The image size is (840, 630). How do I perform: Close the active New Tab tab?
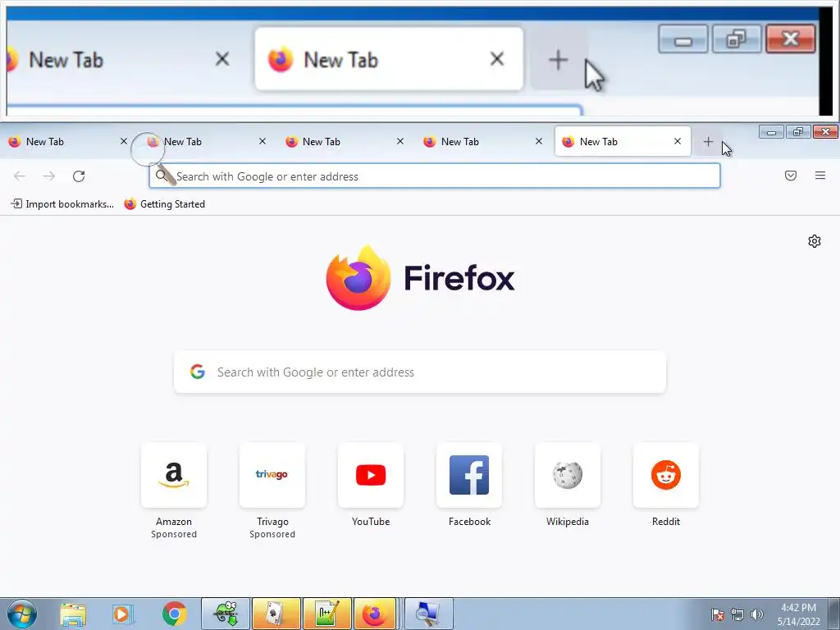tap(677, 141)
